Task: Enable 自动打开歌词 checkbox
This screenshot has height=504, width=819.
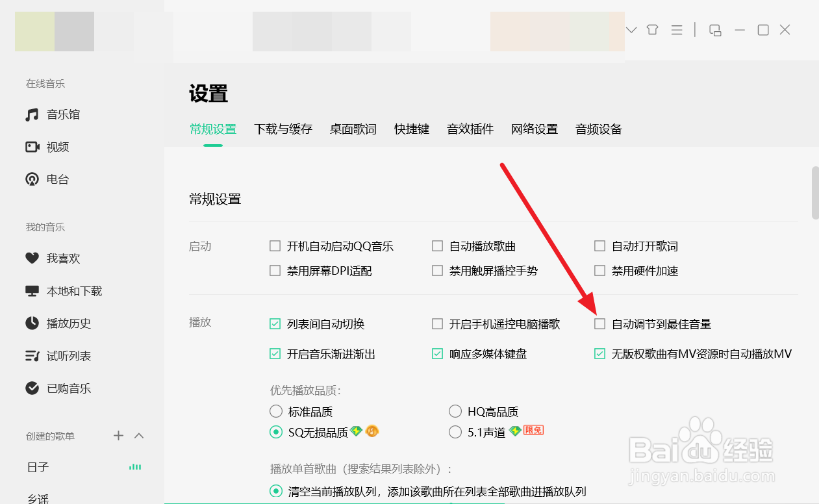Action: (x=600, y=246)
